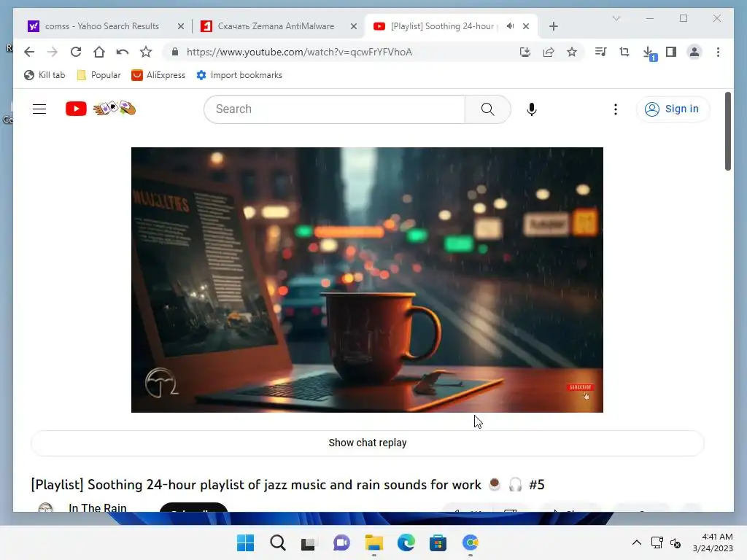The image size is (747, 560).
Task: Click the Show chat replay button
Action: coord(368,443)
